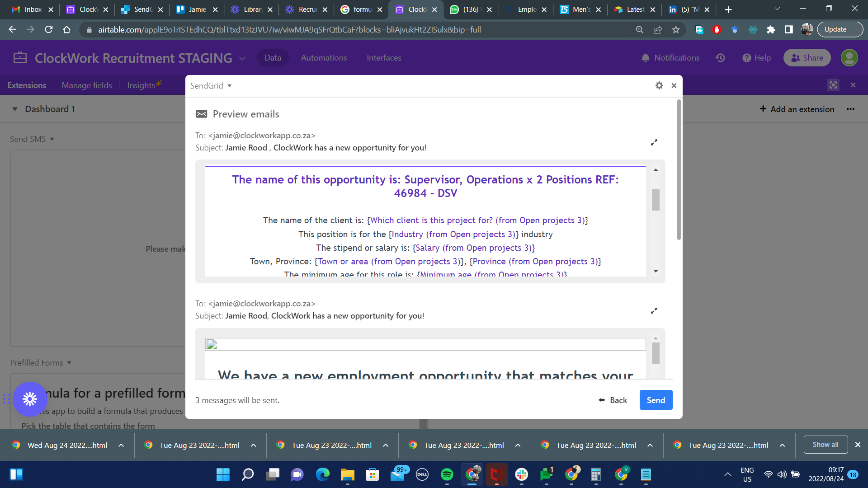Expand second email preview to fullscreen

pyautogui.click(x=654, y=311)
